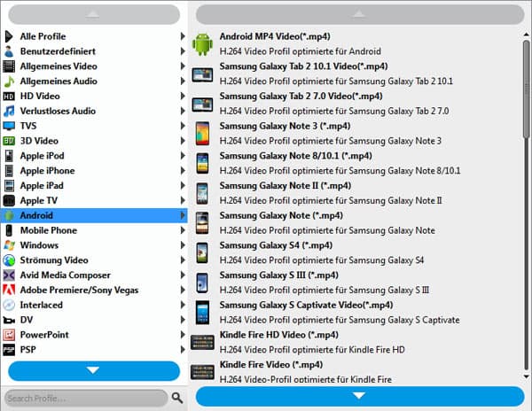Select Samsung Galaxy Note II (*.mp4) profile

pos(356,193)
